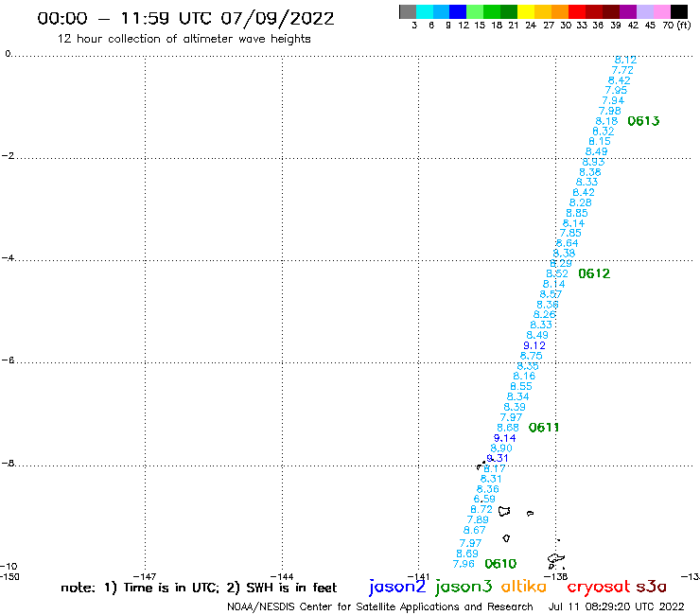Image resolution: width=700 pixels, height=615 pixels.
Task: Click the gray swatch in the legend
Action: (408, 11)
